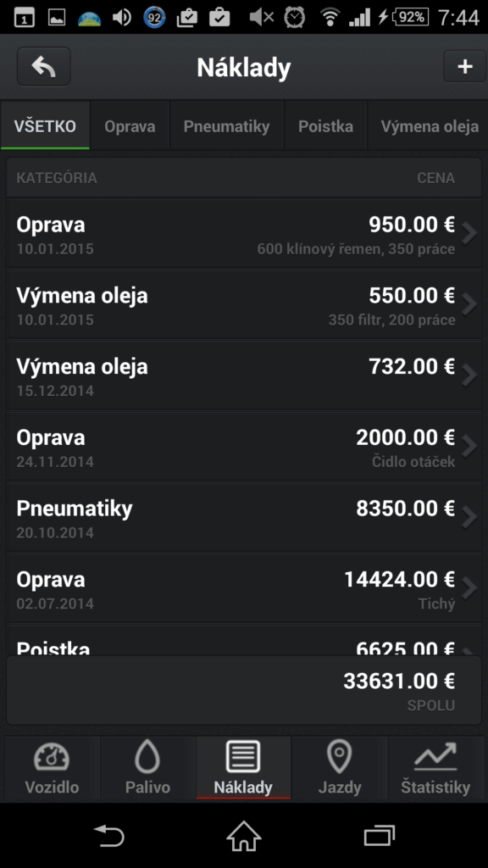
Task: Open the 732.00 € Výmena oleja record
Action: point(243,376)
